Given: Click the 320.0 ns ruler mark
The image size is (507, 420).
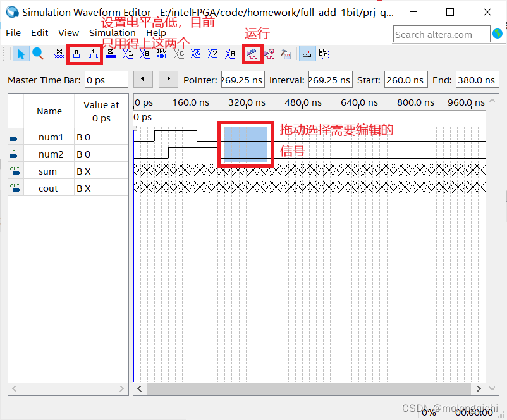Looking at the screenshot, I should [247, 102].
